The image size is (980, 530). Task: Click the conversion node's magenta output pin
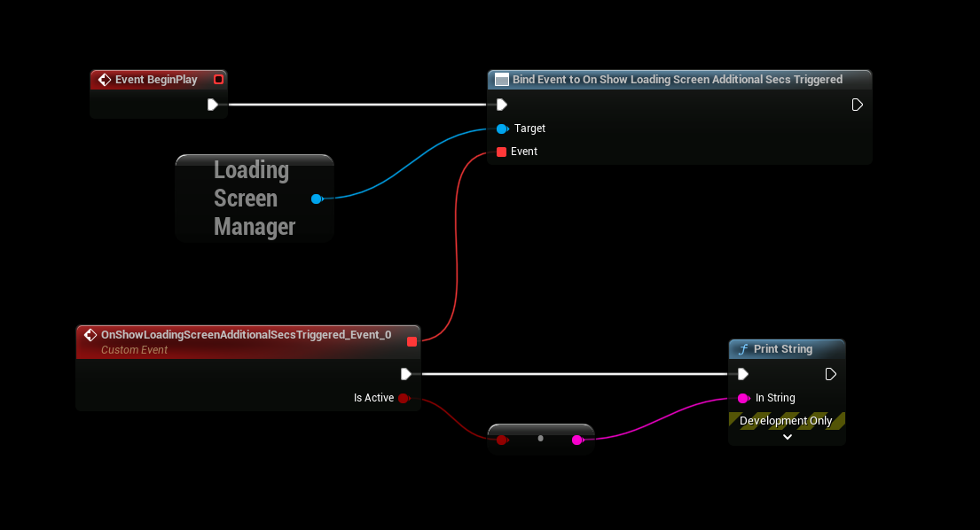click(x=577, y=440)
